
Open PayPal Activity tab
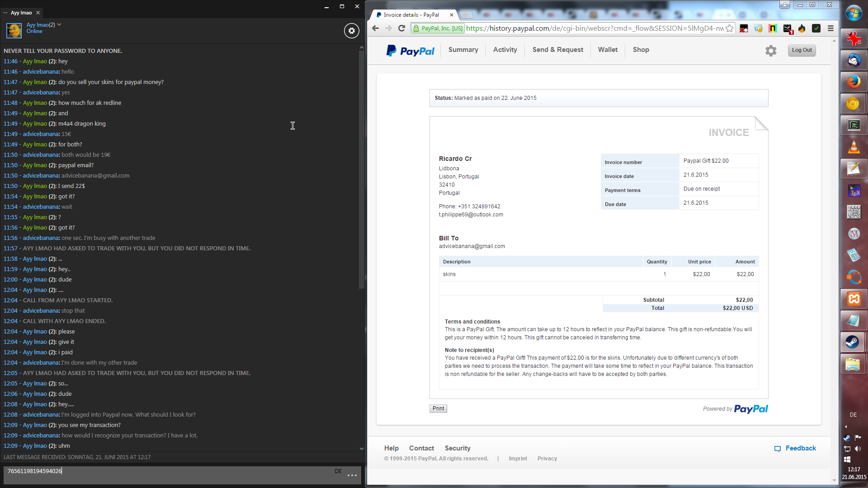505,50
